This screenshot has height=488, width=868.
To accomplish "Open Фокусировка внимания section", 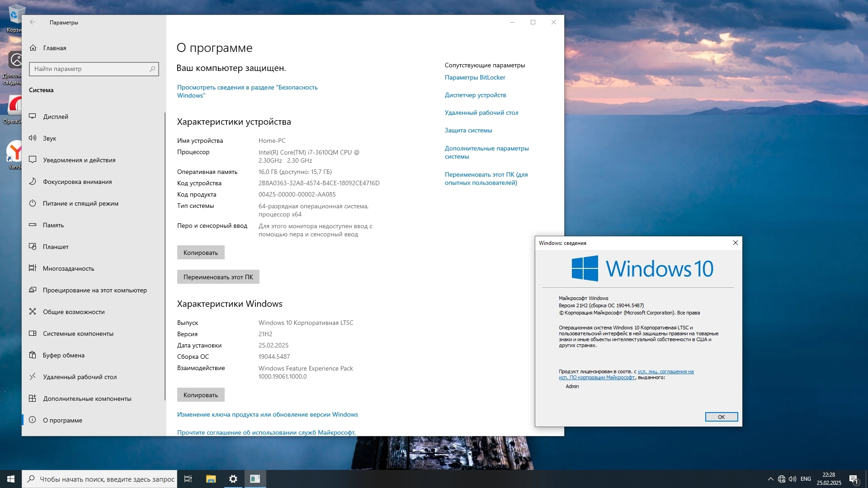I will tap(77, 182).
